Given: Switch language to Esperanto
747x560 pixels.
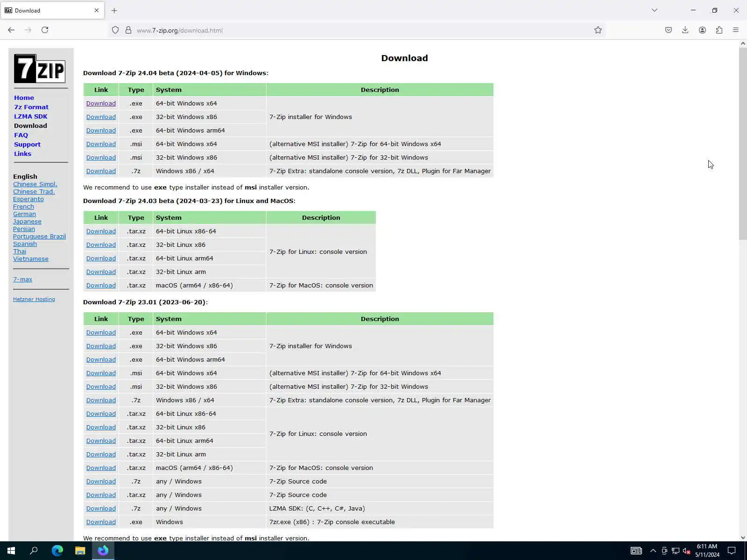Looking at the screenshot, I should (28, 199).
